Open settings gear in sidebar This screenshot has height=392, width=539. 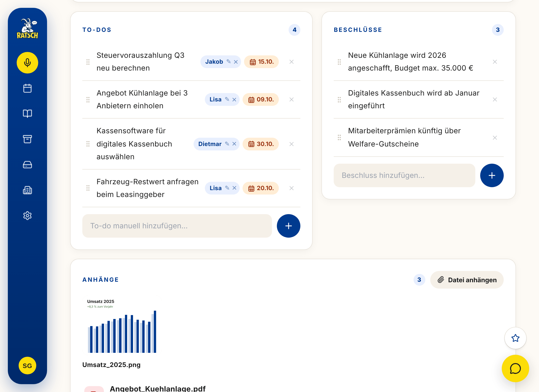pyautogui.click(x=27, y=216)
